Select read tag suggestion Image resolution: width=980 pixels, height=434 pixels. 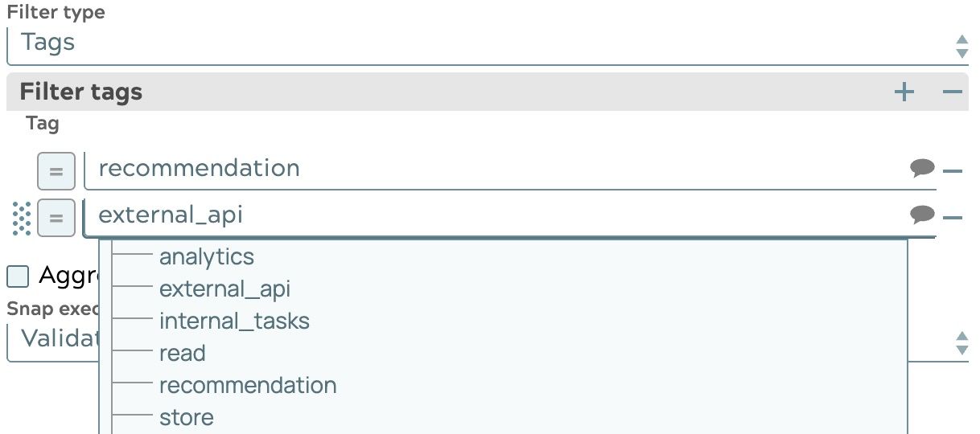point(183,354)
